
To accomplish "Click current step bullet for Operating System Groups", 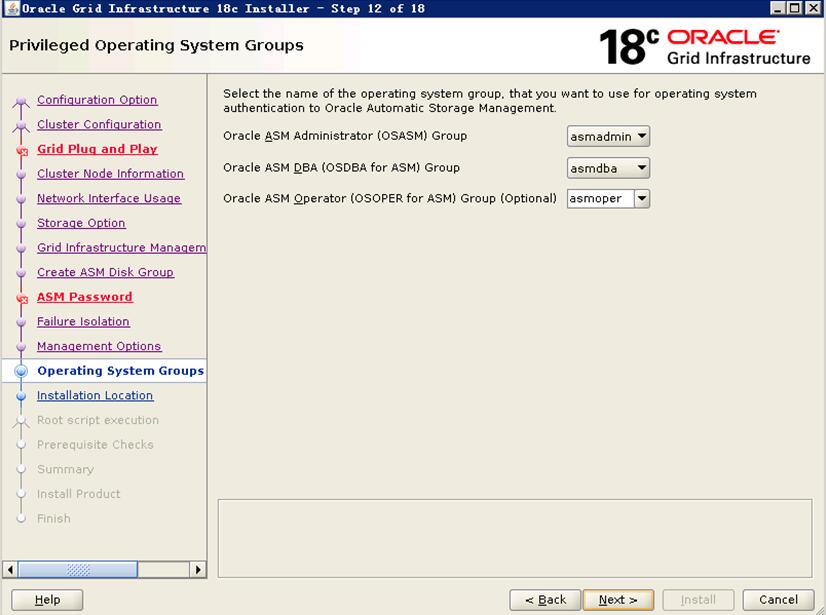I will 21,372.
